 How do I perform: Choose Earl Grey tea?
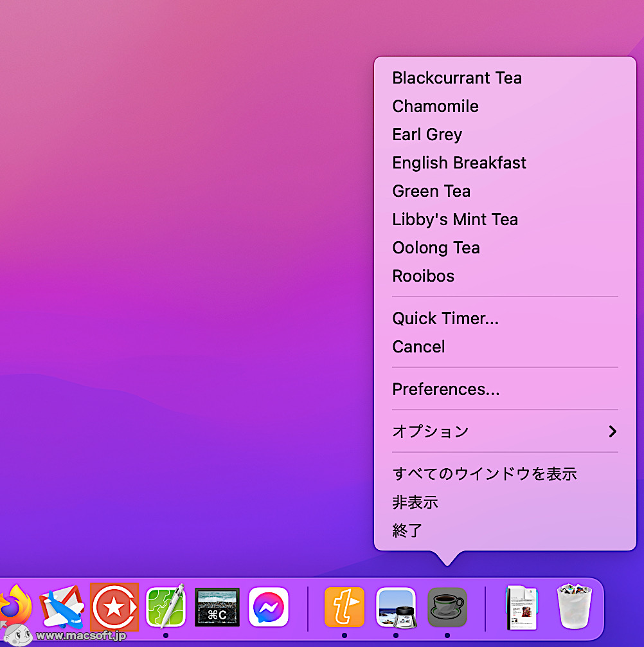(x=505, y=134)
